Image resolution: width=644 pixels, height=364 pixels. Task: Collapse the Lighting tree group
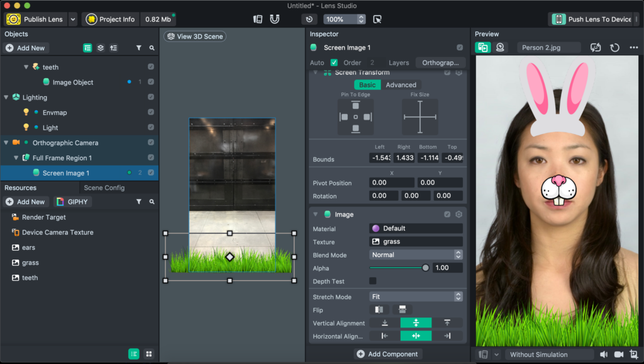[6, 98]
